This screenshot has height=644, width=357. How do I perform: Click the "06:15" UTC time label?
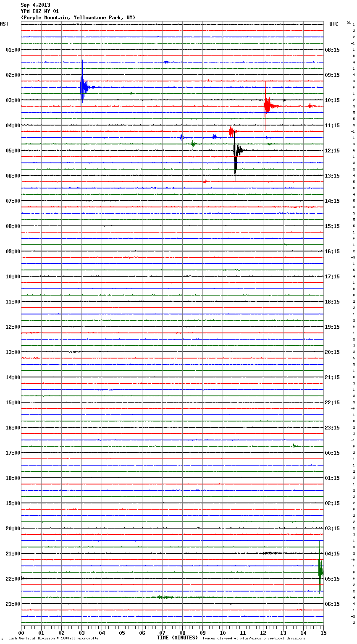click(x=332, y=604)
